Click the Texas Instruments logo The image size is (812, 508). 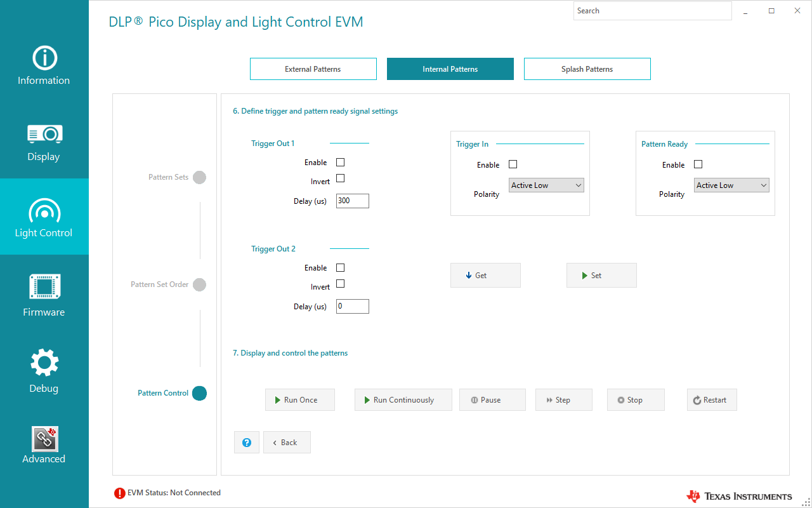pos(739,496)
